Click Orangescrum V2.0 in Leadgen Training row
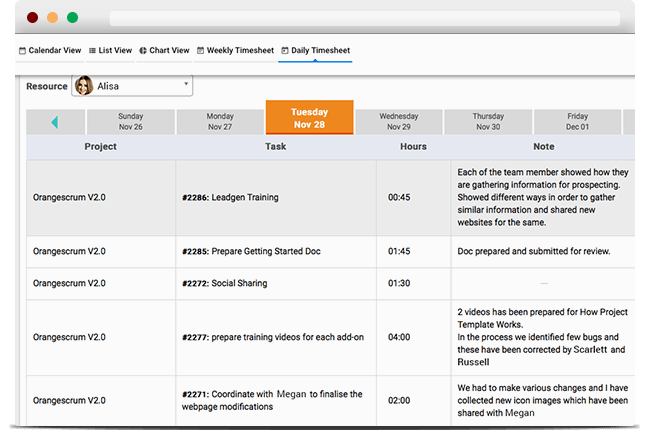 click(x=69, y=197)
